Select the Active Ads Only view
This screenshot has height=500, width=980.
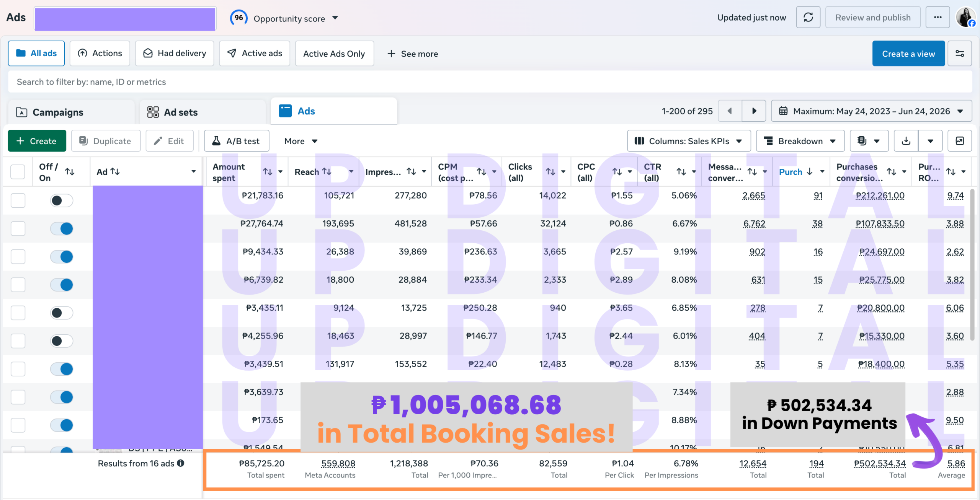[334, 54]
